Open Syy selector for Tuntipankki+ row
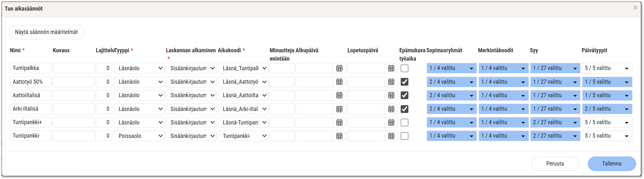The height and width of the screenshot is (179, 644). pyautogui.click(x=555, y=123)
